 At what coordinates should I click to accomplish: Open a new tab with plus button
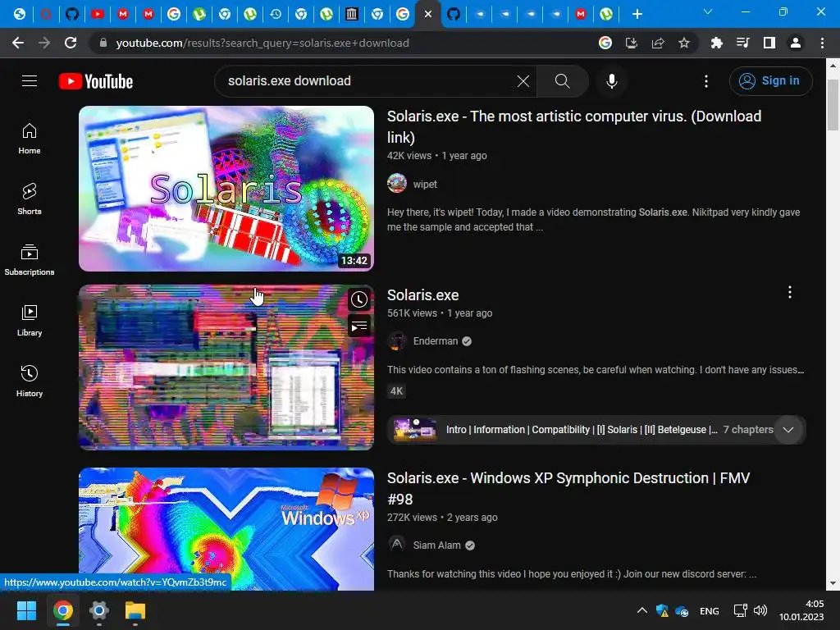(x=637, y=14)
